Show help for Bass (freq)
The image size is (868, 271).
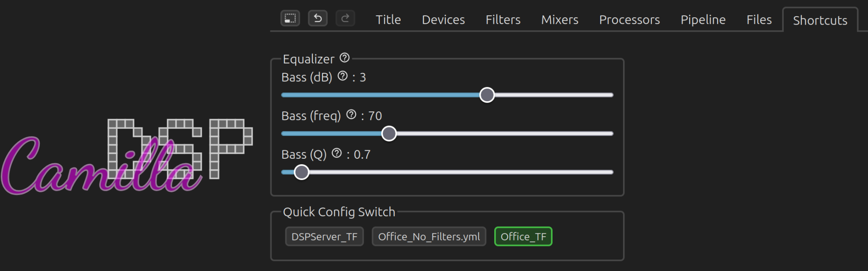(x=351, y=114)
